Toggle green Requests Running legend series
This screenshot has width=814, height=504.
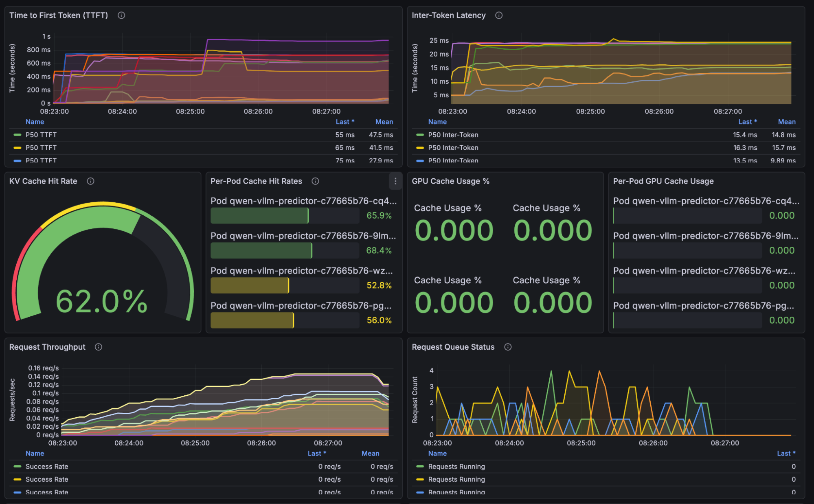(x=456, y=467)
